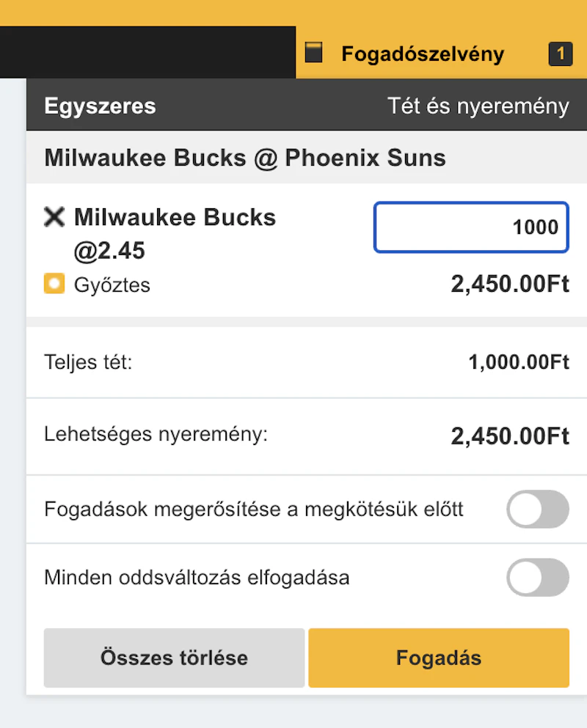Viewport: 587px width, 728px height.
Task: Click the Lehetséges nyeremény label
Action: [x=156, y=433]
